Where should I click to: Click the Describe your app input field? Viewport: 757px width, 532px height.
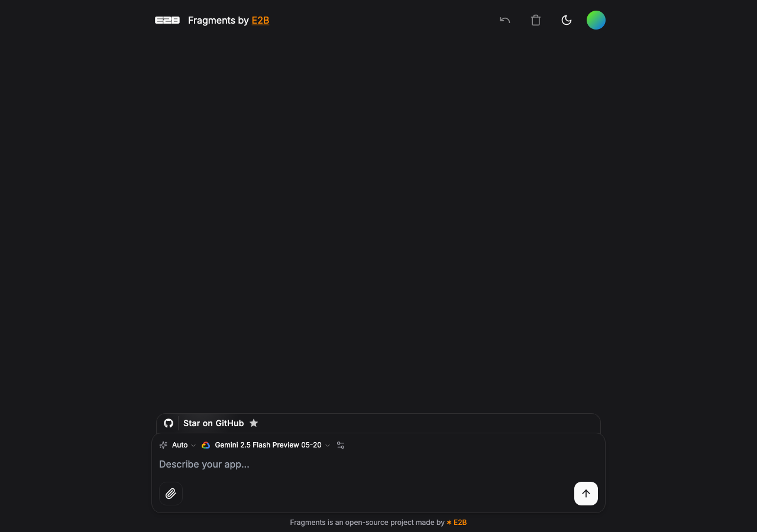pos(378,464)
